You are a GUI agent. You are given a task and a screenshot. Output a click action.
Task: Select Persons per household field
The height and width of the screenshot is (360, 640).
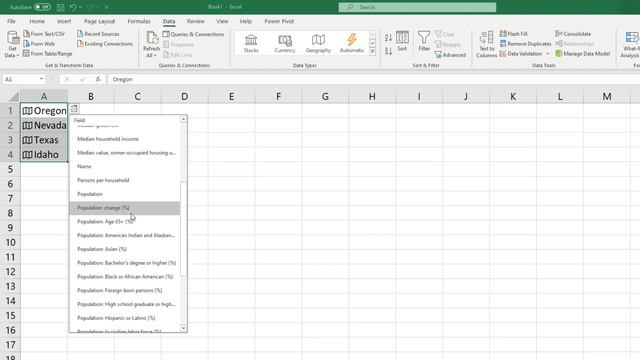124,180
